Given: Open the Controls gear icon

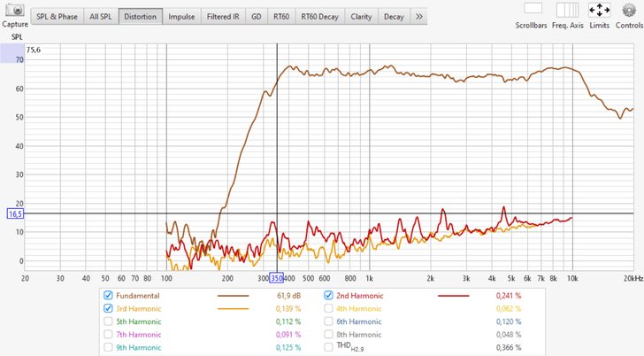Looking at the screenshot, I should (629, 10).
